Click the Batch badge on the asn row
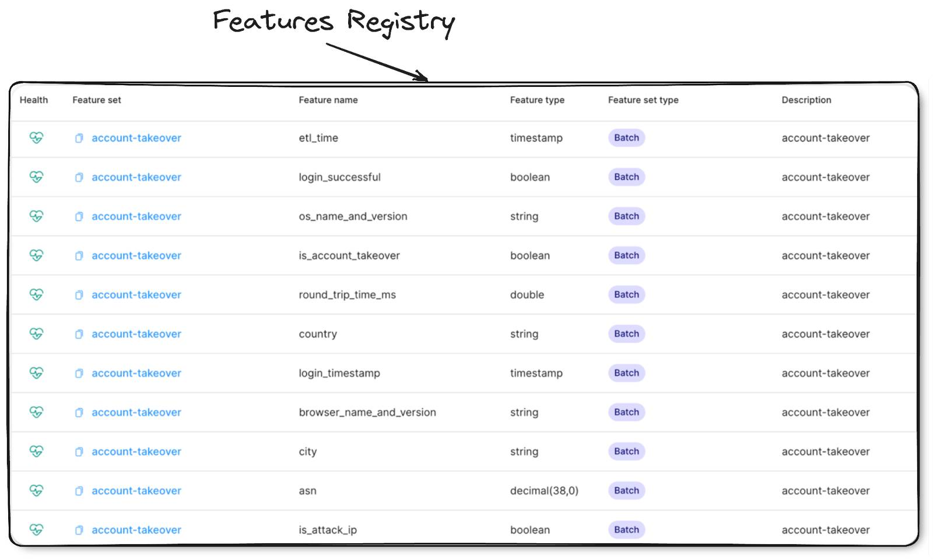The width and height of the screenshot is (933, 560). (626, 491)
